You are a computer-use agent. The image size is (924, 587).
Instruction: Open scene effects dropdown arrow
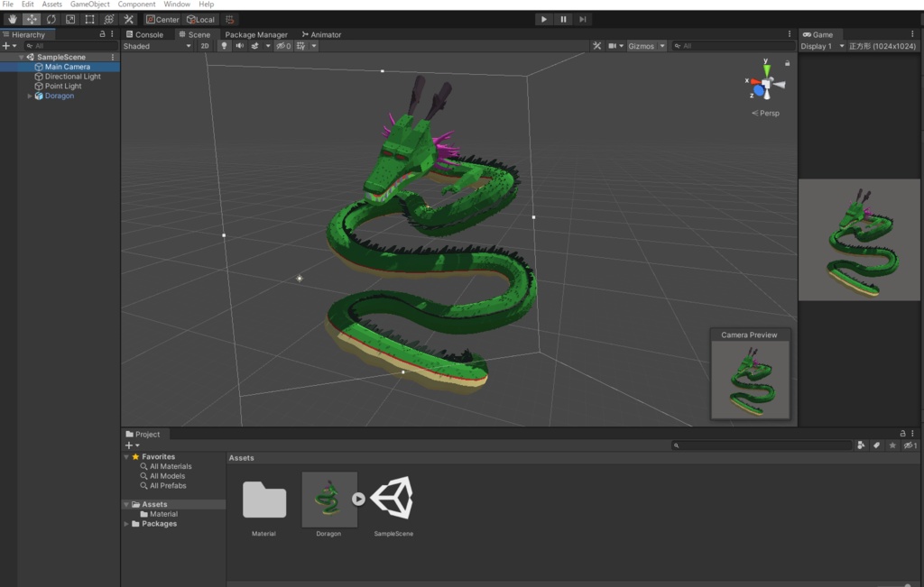[x=268, y=46]
